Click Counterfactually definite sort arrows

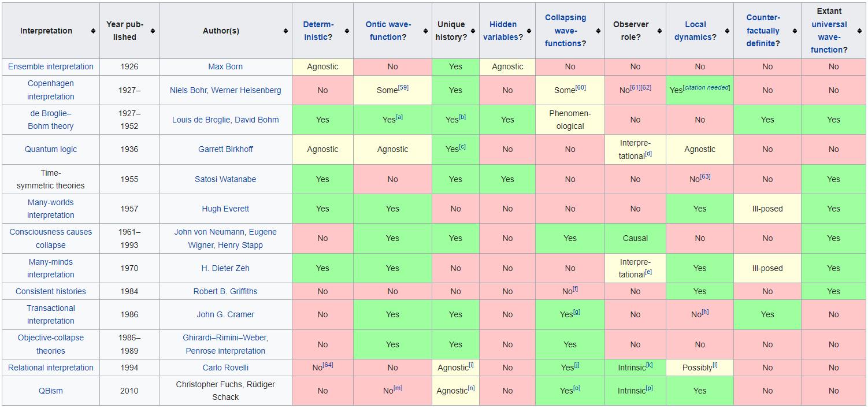point(795,31)
